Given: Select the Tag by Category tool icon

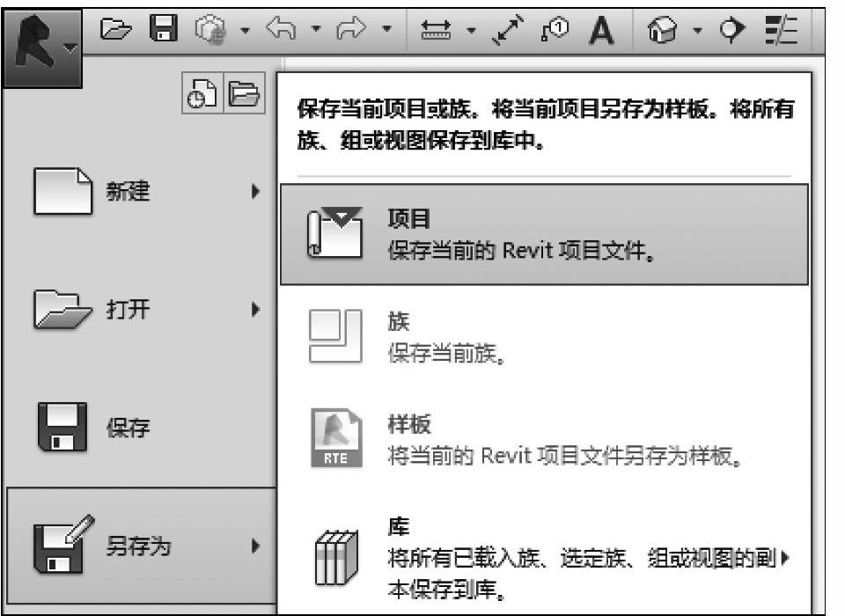Looking at the screenshot, I should (x=555, y=29).
